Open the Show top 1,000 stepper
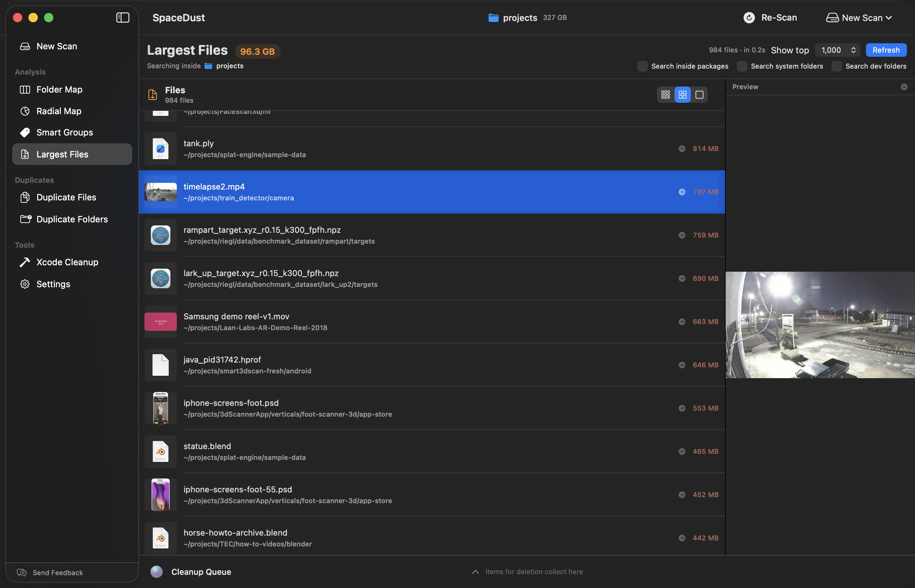Screen dimensions: 915x588 tap(838, 50)
